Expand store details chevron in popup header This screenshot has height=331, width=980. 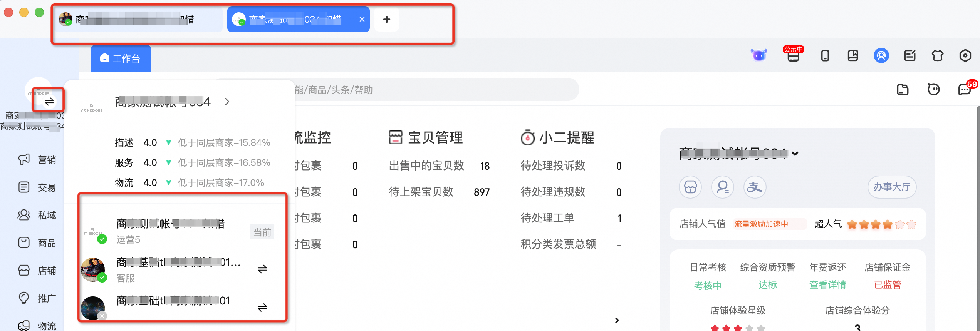[227, 102]
